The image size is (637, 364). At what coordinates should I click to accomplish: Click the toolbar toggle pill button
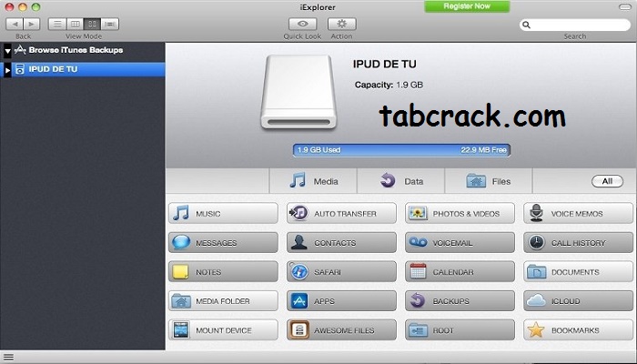pyautogui.click(x=625, y=7)
